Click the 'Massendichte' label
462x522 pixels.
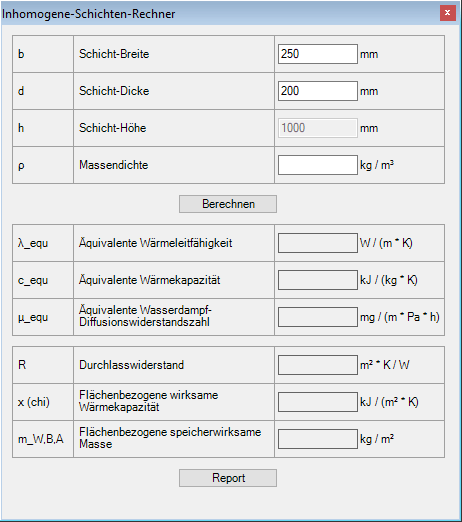(114, 165)
